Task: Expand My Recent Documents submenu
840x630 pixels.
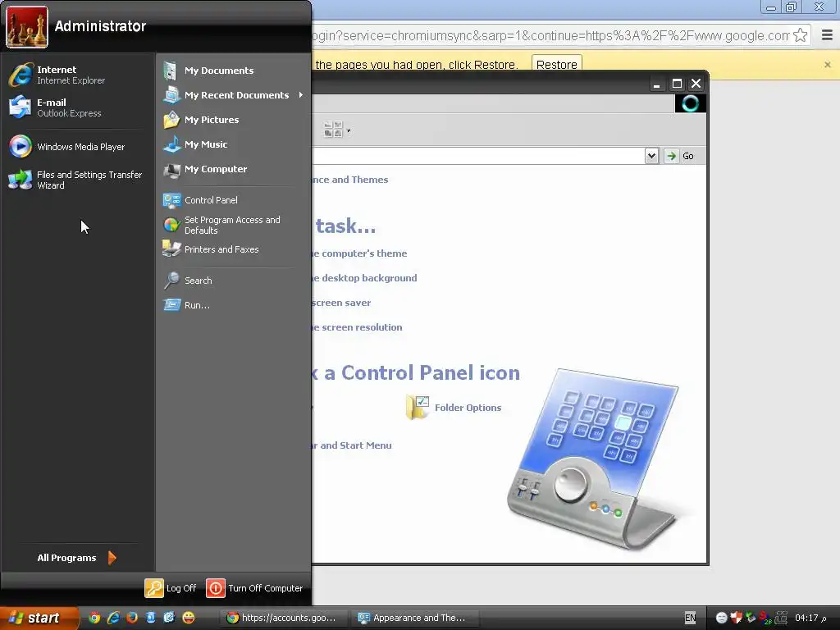Action: click(x=233, y=95)
